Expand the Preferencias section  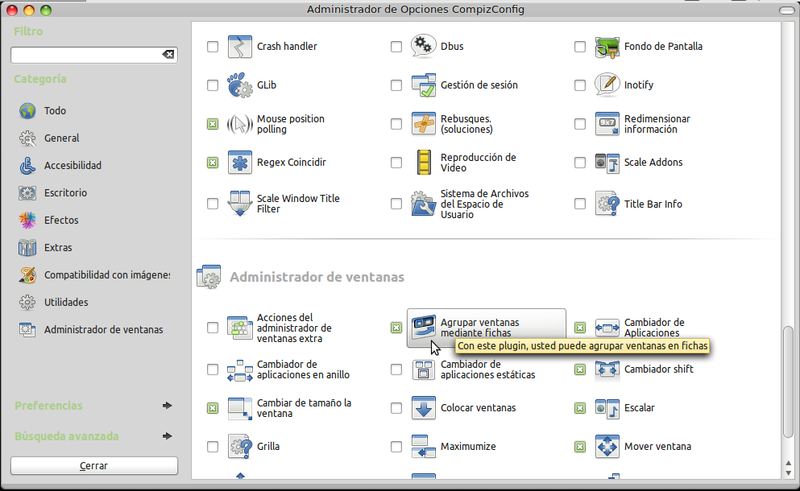tap(167, 406)
